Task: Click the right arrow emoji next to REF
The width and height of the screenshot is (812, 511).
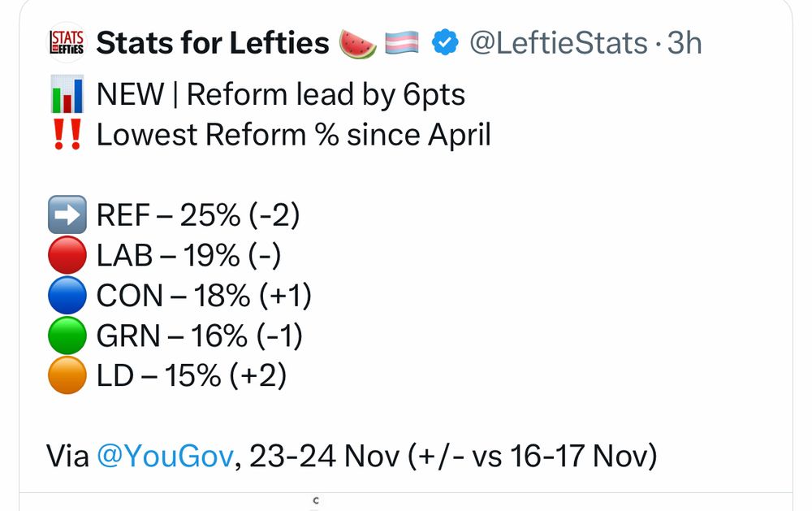Action: [67, 214]
